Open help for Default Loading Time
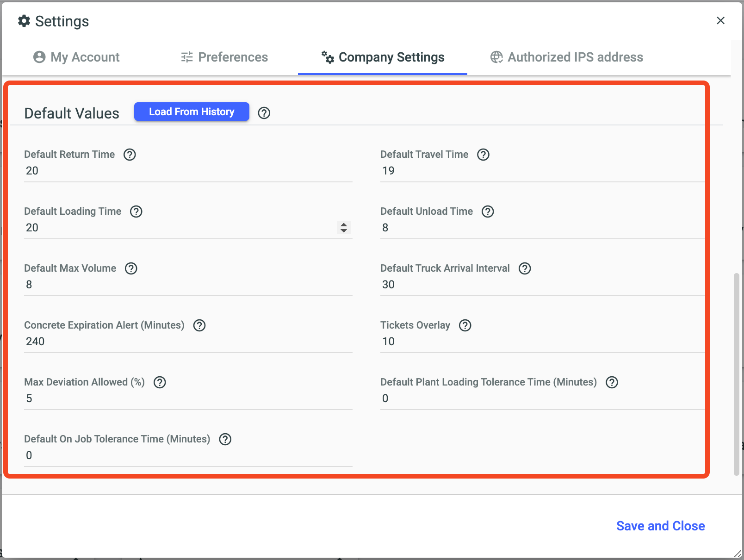The image size is (744, 560). tap(136, 212)
